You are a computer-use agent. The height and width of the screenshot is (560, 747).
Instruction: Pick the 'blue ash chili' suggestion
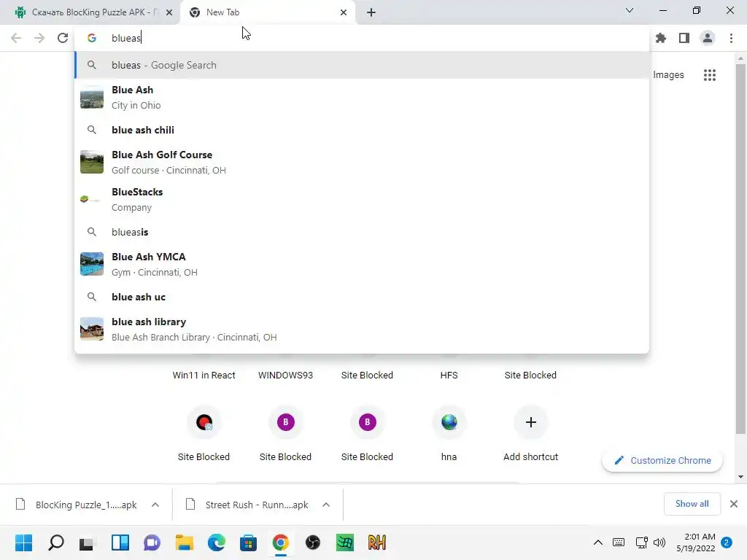[362, 130]
